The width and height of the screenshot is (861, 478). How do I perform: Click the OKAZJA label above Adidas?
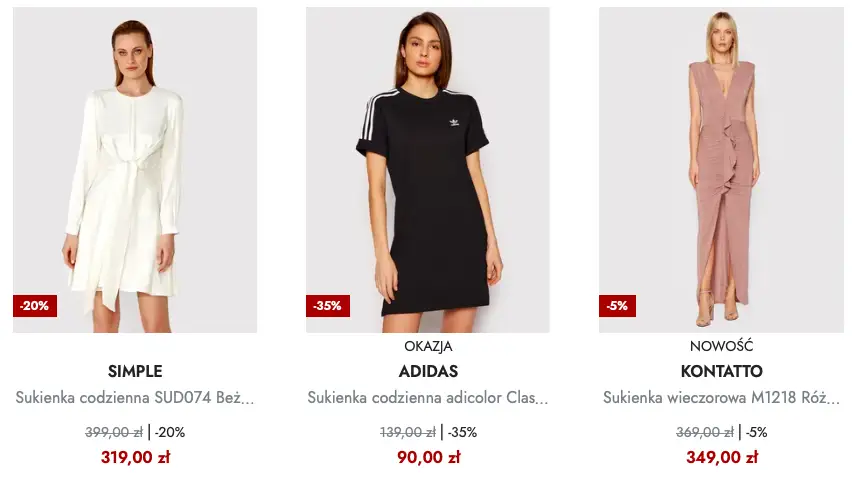[x=428, y=347]
